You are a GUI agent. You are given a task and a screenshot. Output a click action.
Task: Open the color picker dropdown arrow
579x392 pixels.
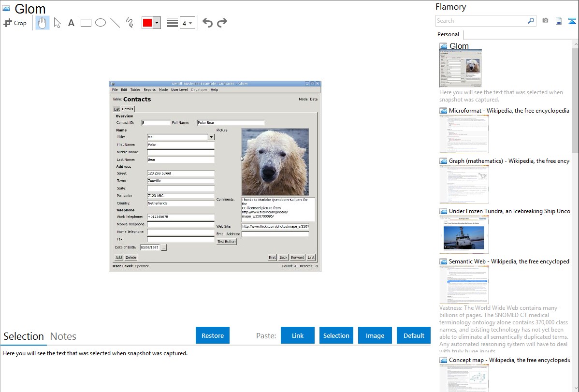click(157, 23)
